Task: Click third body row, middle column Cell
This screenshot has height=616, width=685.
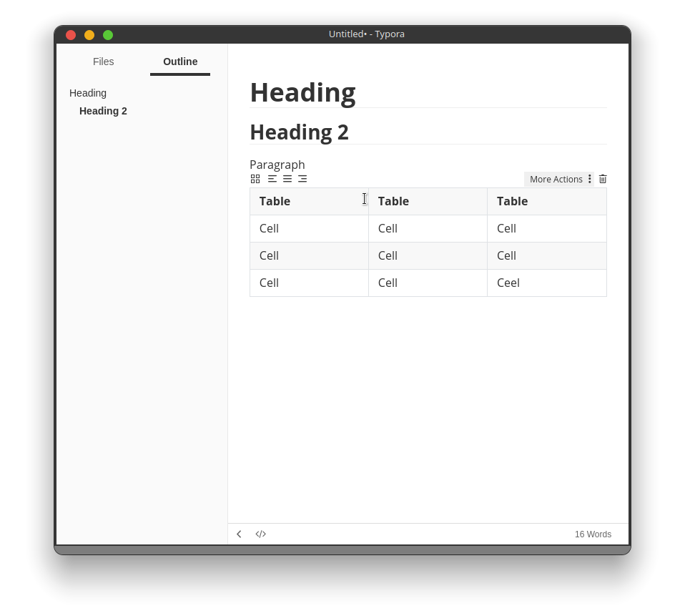Action: 428,283
